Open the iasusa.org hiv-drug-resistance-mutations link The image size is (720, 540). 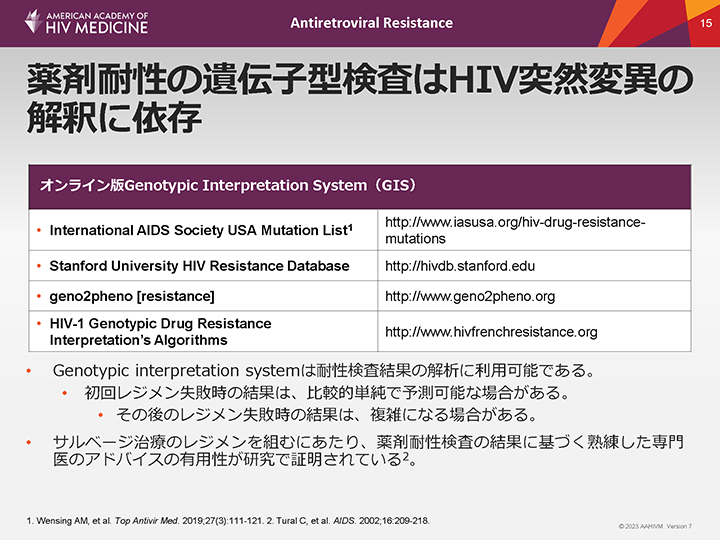tap(515, 230)
